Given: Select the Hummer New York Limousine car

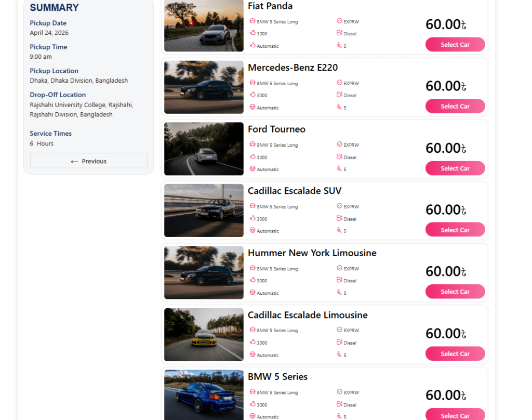Looking at the screenshot, I should (455, 292).
